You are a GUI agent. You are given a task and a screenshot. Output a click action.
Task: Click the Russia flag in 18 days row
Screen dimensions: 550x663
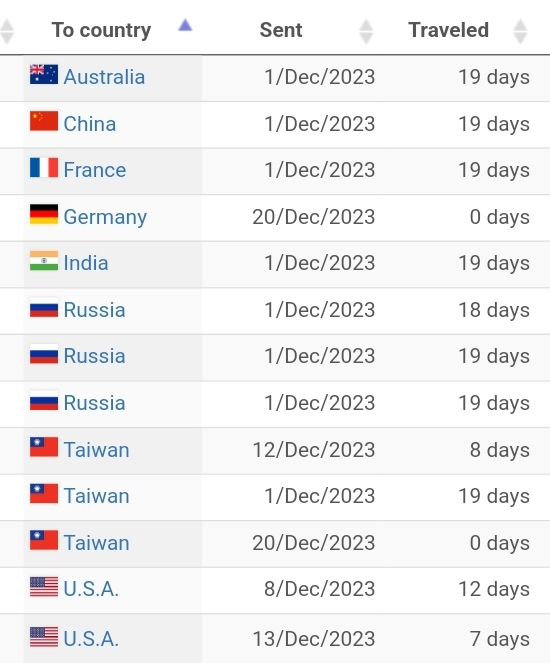pos(44,307)
